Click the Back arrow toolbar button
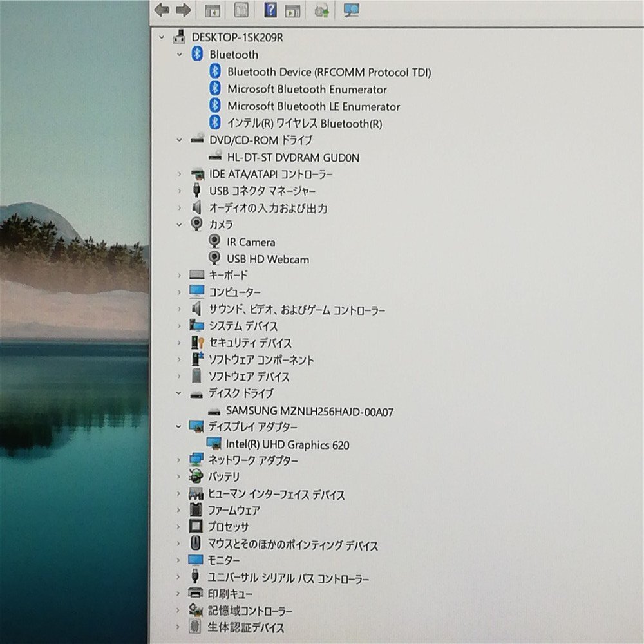Screen dimensions: 644x644 (x=162, y=10)
